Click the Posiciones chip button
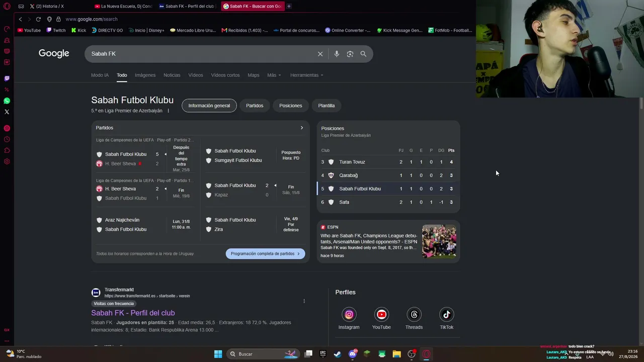The height and width of the screenshot is (362, 644). [291, 106]
